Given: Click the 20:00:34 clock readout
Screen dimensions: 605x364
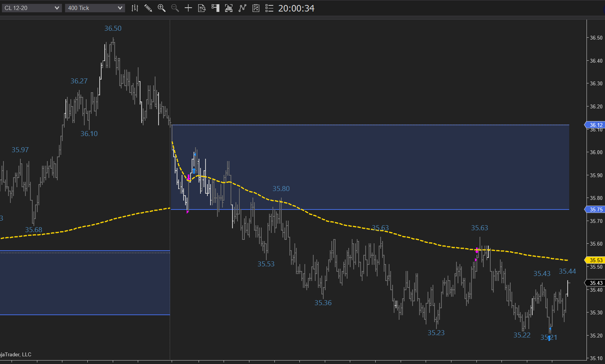Looking at the screenshot, I should [x=296, y=8].
